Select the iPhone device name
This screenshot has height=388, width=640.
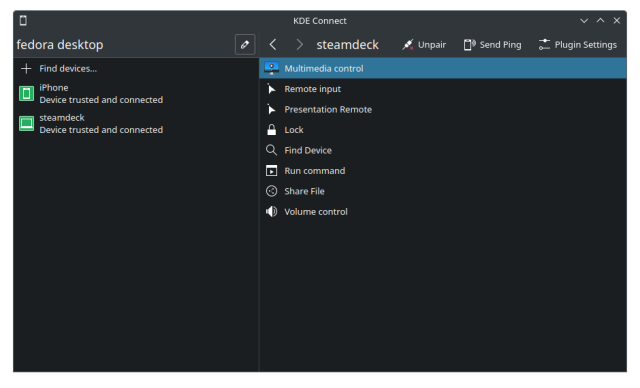(54, 88)
